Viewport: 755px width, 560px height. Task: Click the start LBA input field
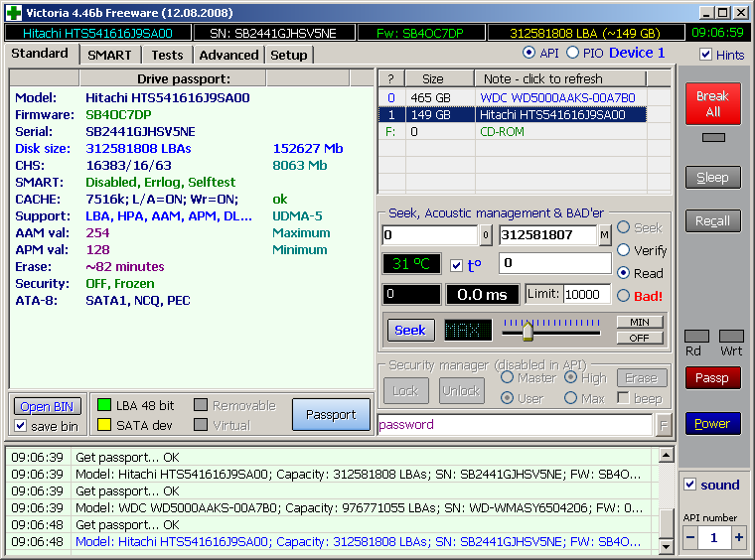[x=429, y=235]
